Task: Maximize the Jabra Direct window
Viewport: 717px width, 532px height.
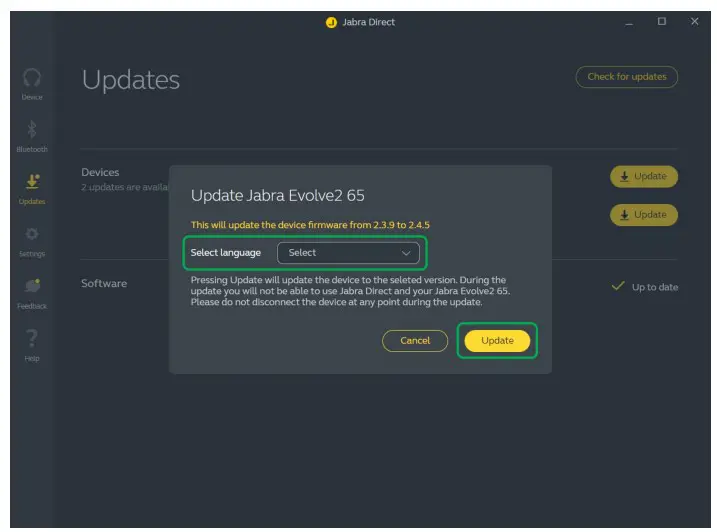Action: pyautogui.click(x=662, y=21)
